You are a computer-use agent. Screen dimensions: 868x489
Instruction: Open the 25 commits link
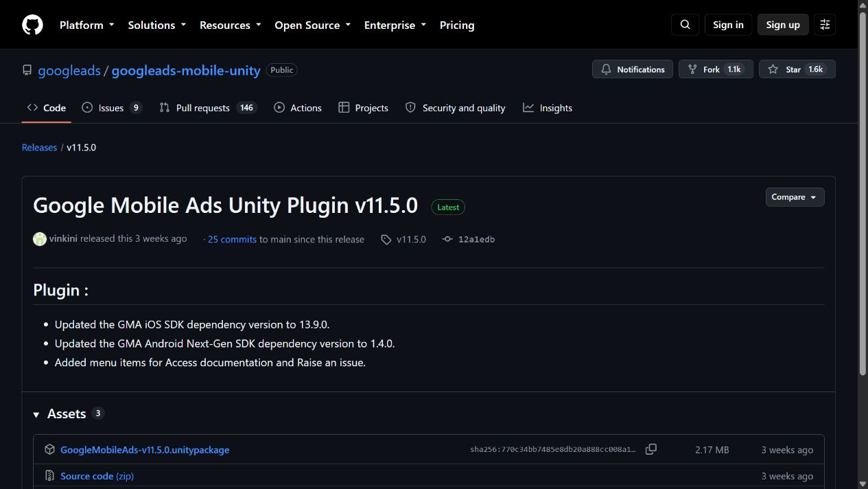[x=232, y=239]
